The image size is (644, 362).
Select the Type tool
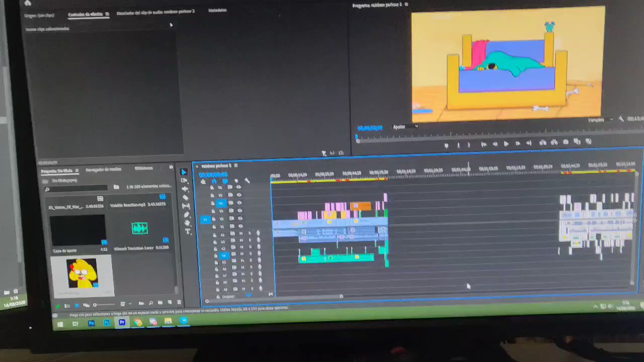[188, 231]
